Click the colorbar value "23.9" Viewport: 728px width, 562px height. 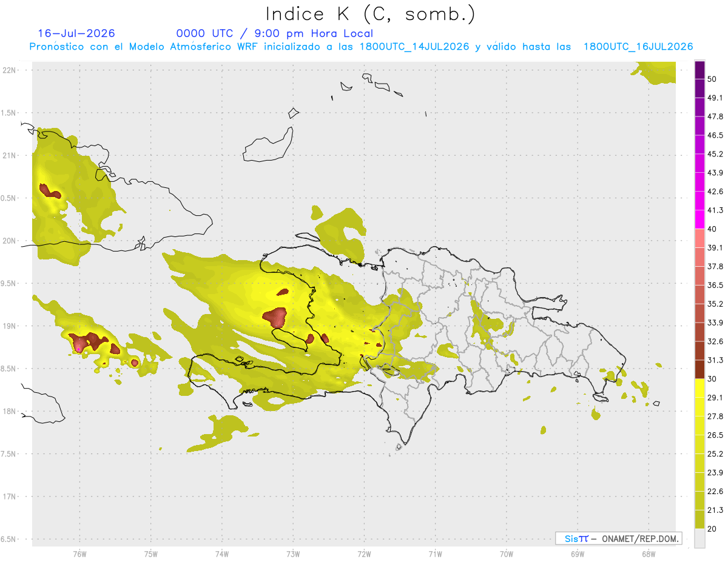pyautogui.click(x=715, y=473)
